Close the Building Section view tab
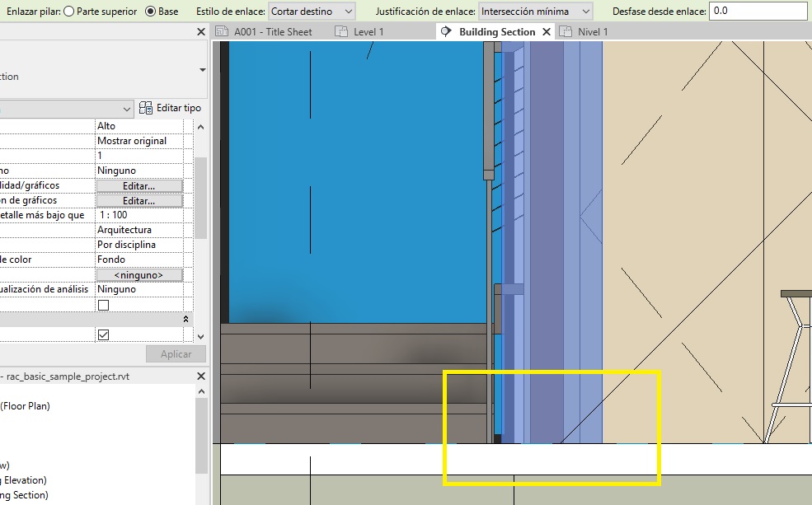Screen dimensions: 812x505 pyautogui.click(x=547, y=32)
